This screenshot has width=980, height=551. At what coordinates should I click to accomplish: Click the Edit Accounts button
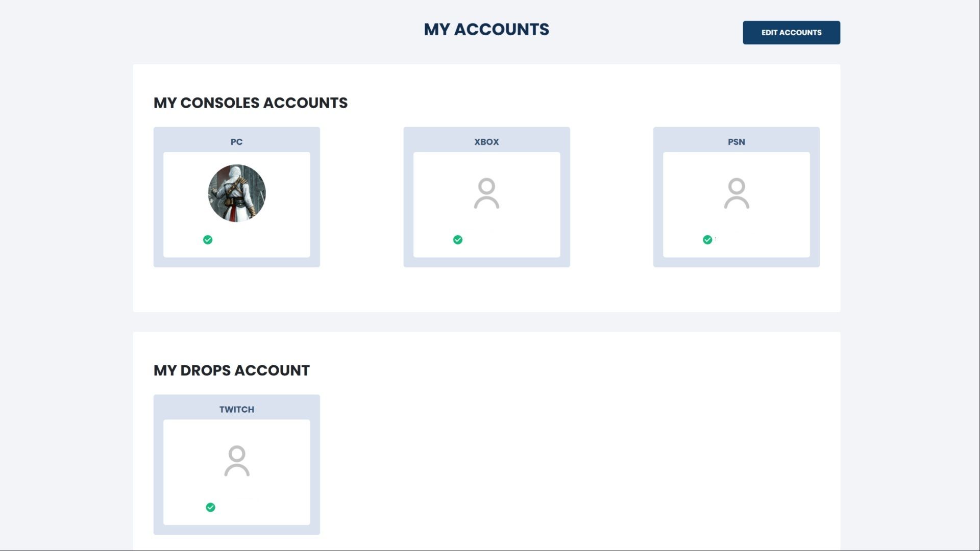791,33
